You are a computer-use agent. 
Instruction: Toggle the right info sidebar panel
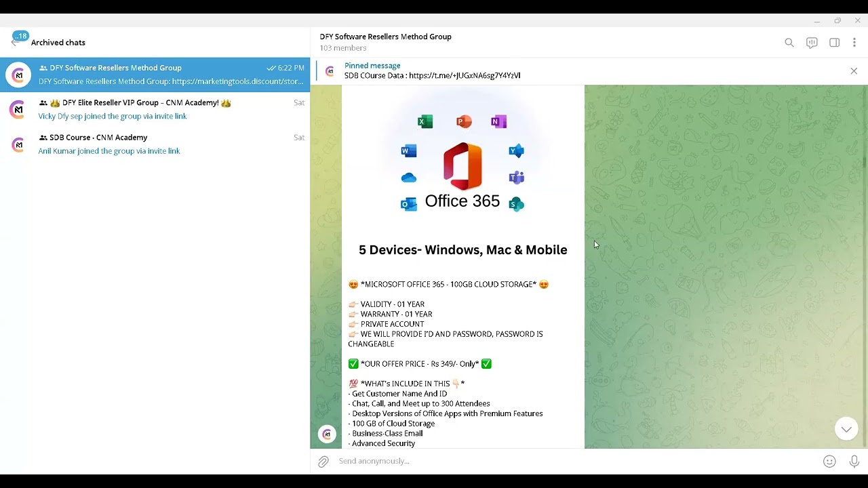click(835, 43)
